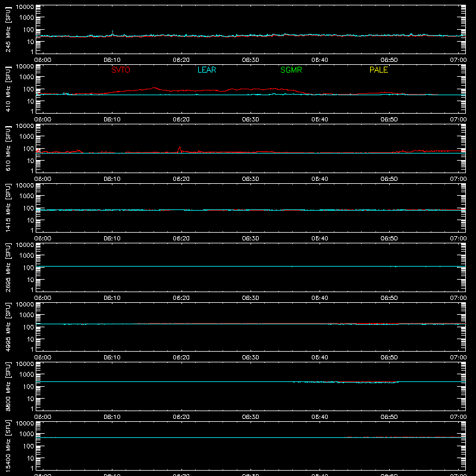Click the 07:00 tick label under the 4995 MHz plot
The height and width of the screenshot is (476, 476).
click(x=458, y=358)
